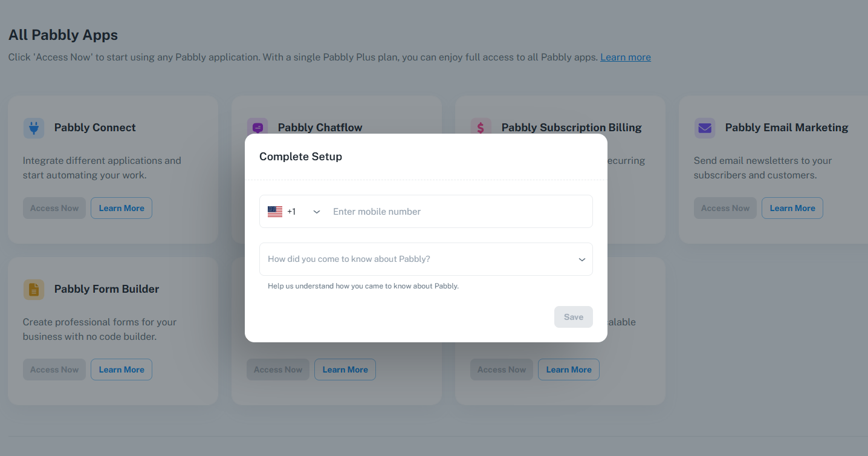The height and width of the screenshot is (456, 868).
Task: Click the chevron beside the country code
Action: pos(316,212)
